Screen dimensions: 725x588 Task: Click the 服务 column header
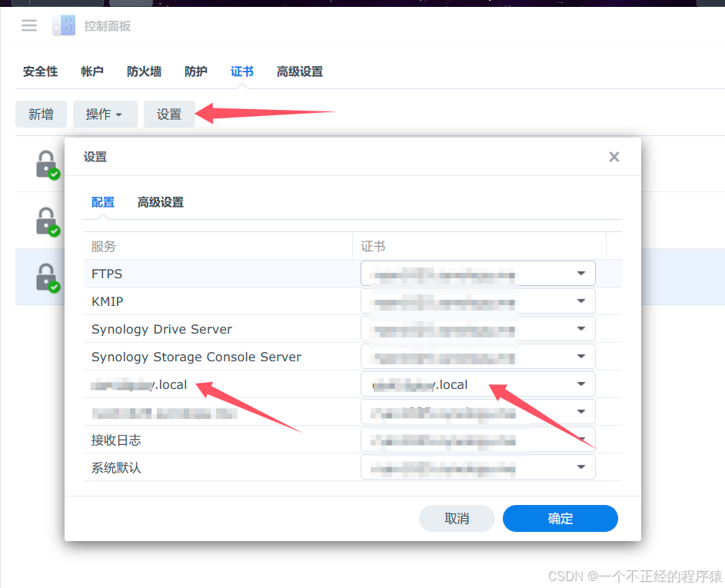(218, 246)
